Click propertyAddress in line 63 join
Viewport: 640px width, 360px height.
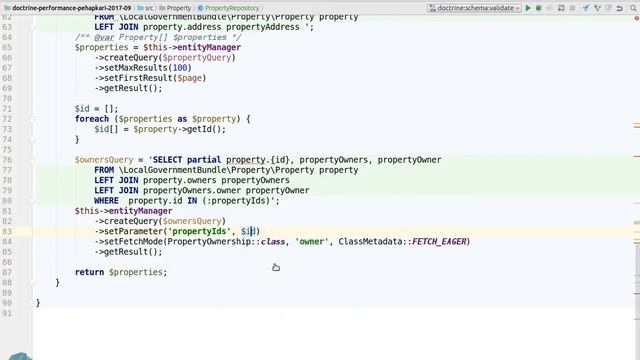click(x=263, y=27)
